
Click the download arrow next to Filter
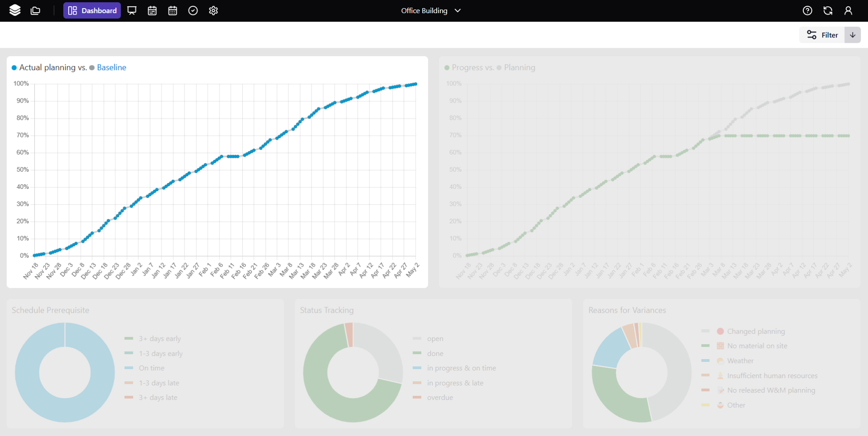pyautogui.click(x=853, y=35)
